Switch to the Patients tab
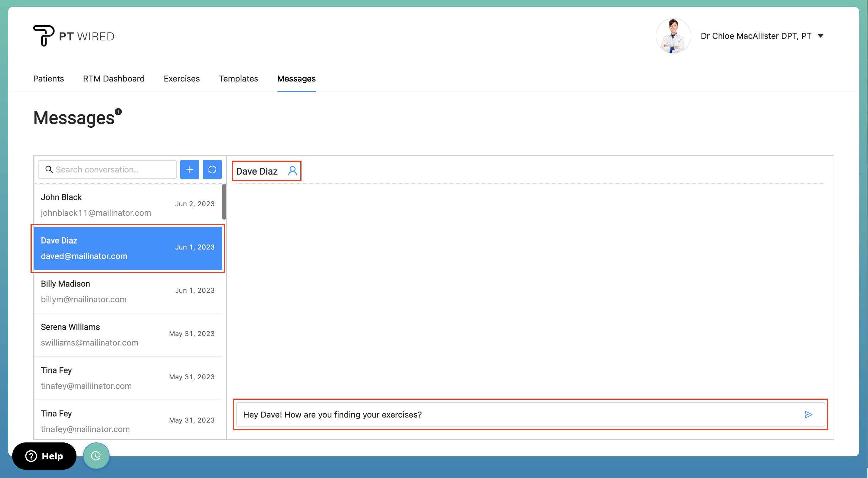 click(48, 79)
